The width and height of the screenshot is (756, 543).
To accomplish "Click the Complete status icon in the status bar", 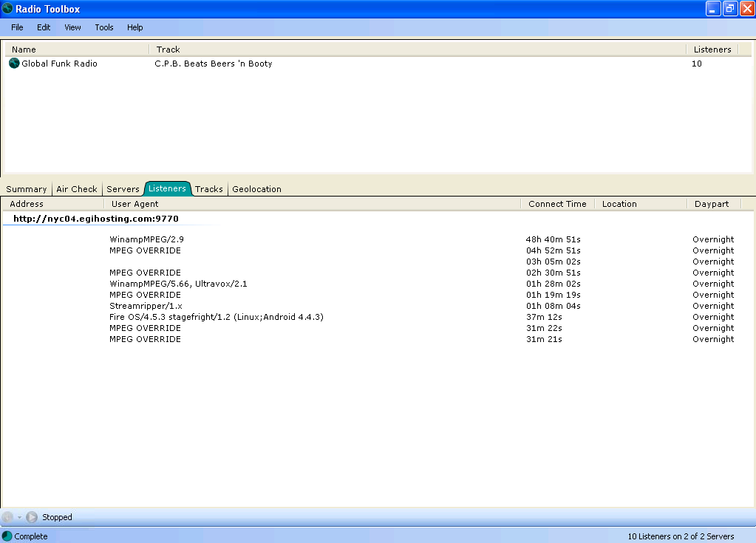I will tap(7, 536).
